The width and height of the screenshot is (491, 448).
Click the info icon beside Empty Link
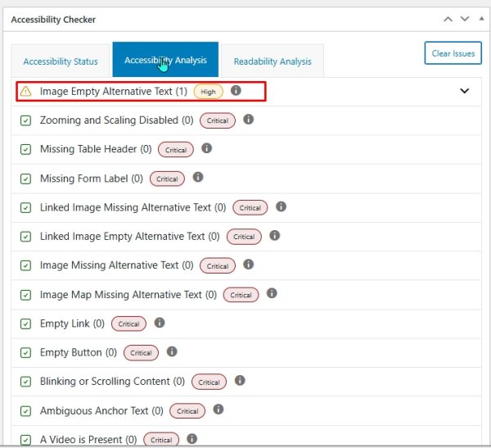[160, 323]
